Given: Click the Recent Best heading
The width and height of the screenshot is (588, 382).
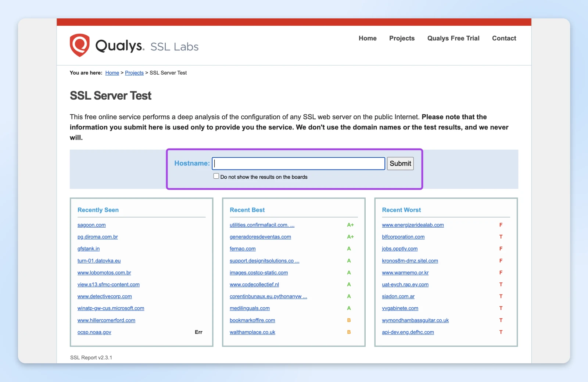Looking at the screenshot, I should point(247,210).
